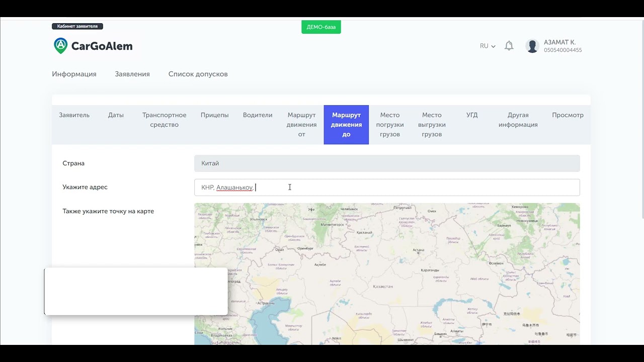The width and height of the screenshot is (644, 362).
Task: Click Актобе on the map
Action: pyautogui.click(x=320, y=264)
